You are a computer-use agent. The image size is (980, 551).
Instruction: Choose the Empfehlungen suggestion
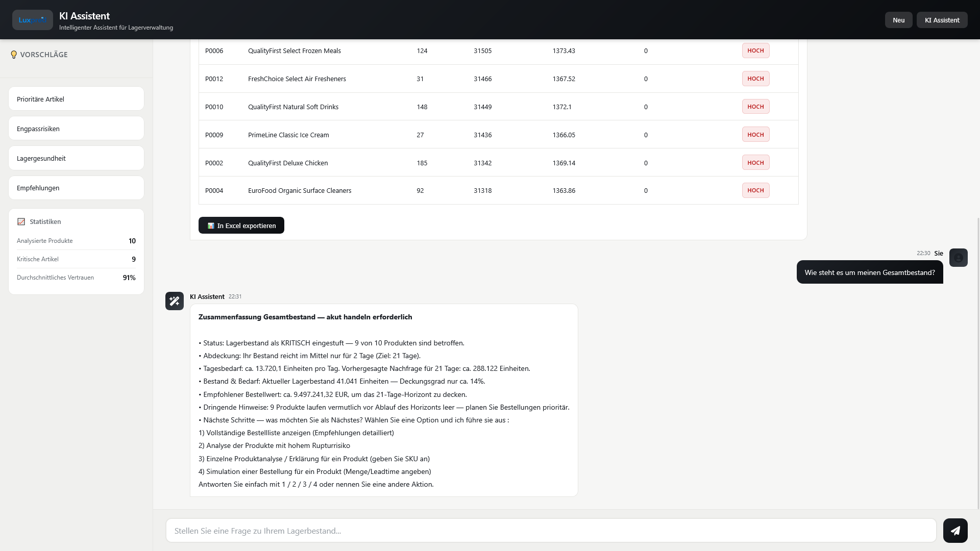click(x=76, y=188)
